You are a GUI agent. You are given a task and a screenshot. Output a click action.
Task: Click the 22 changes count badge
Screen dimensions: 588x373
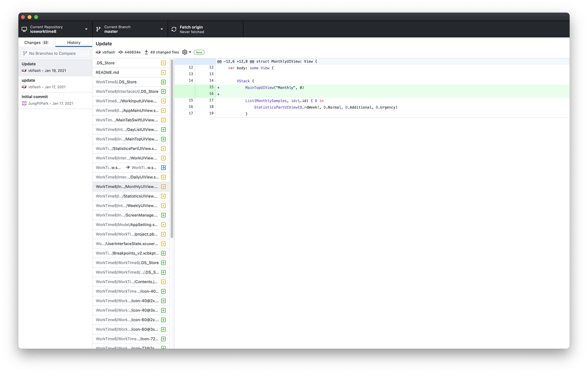tap(45, 43)
